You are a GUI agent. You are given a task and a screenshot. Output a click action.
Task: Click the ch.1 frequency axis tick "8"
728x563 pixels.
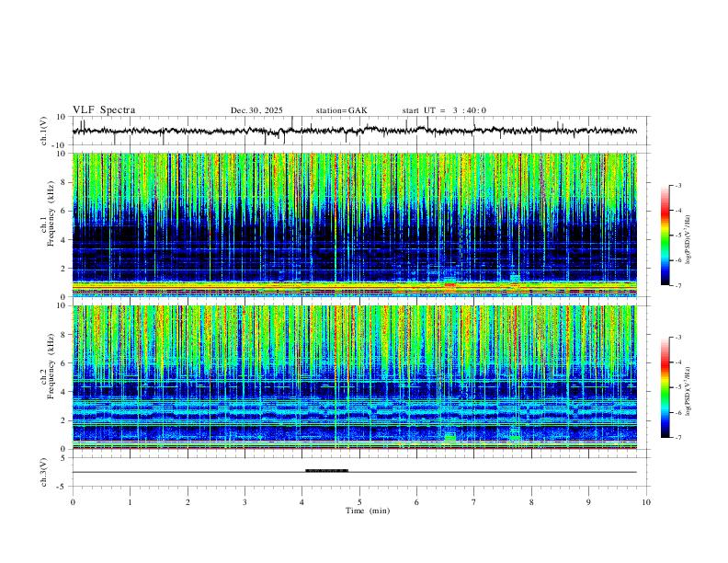tap(63, 182)
